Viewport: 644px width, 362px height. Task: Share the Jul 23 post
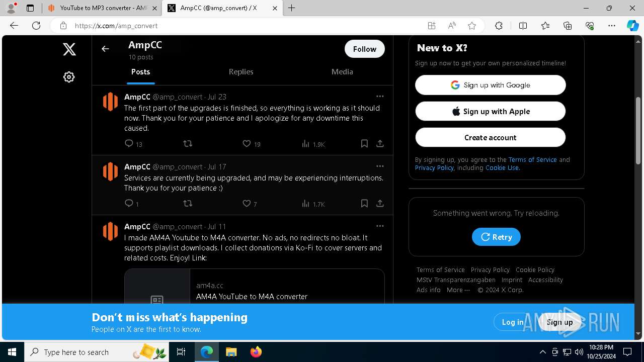coord(380,144)
